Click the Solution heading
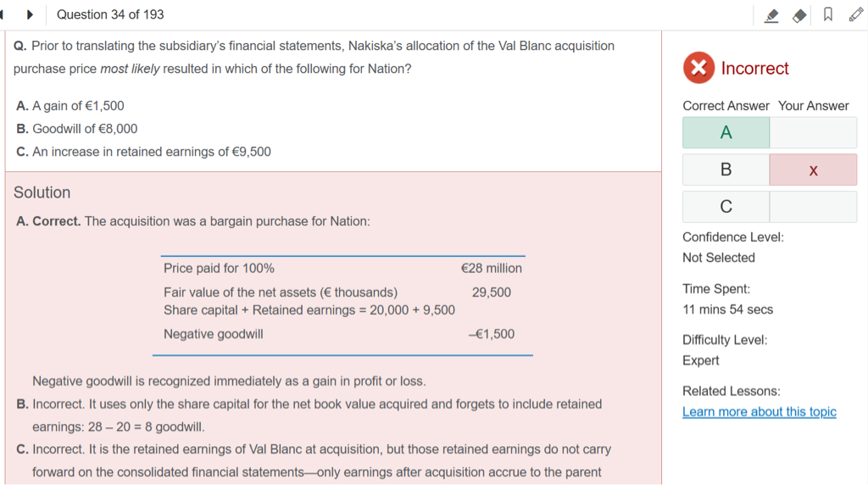The image size is (868, 485). coord(42,192)
